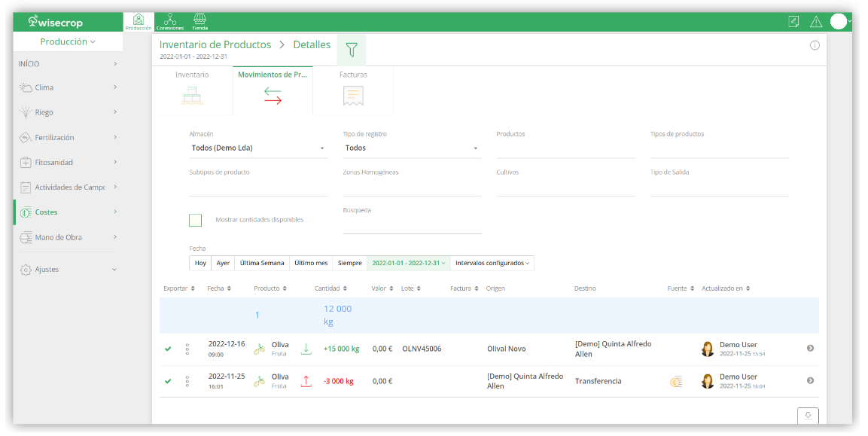This screenshot has height=436, width=868.
Task: Open the Ajustes gear item
Action: (x=68, y=270)
